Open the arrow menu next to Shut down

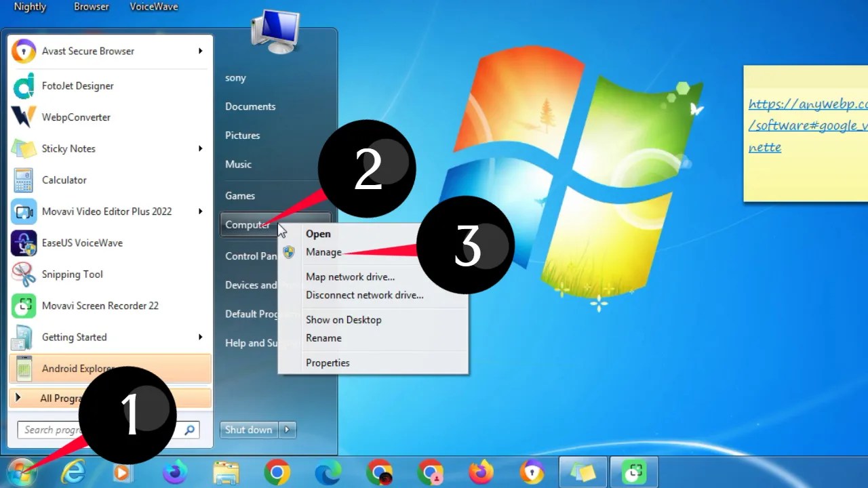[288, 430]
